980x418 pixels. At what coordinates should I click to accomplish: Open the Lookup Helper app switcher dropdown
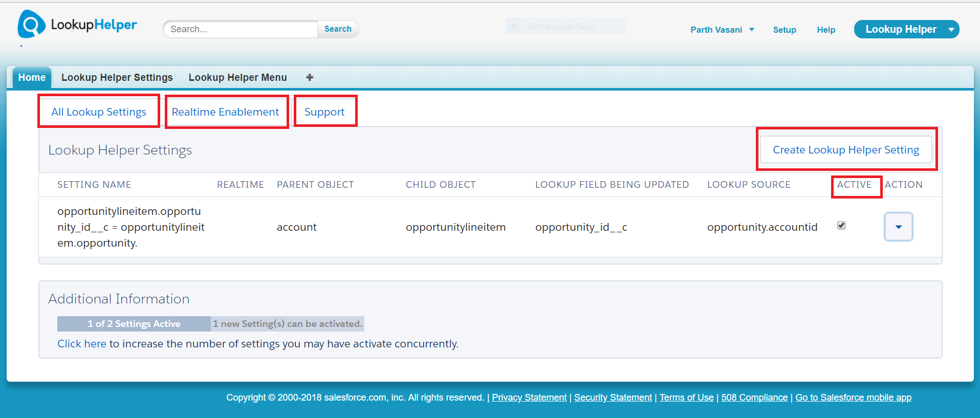[906, 29]
